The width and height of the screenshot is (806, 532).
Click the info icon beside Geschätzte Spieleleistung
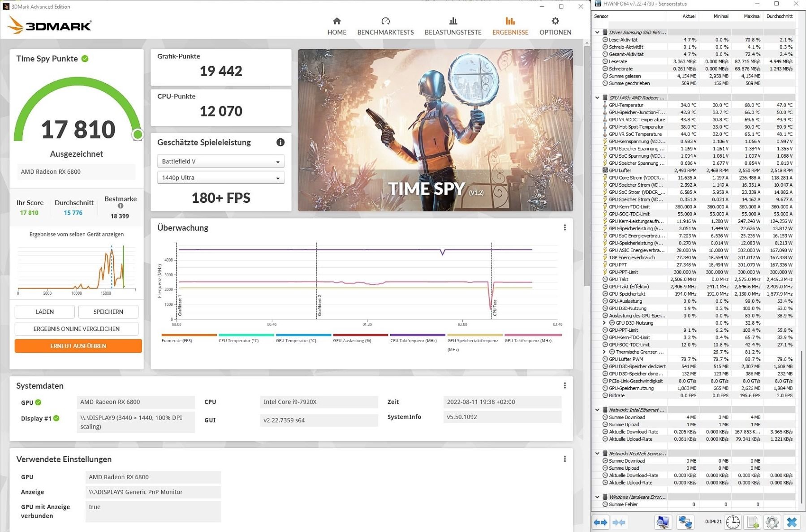coord(280,142)
